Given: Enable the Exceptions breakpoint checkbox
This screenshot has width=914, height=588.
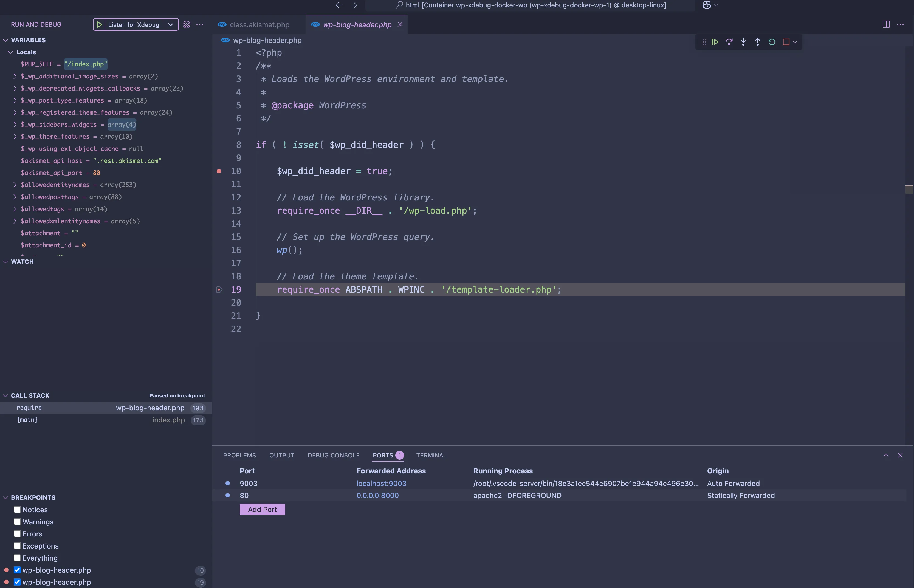Looking at the screenshot, I should [x=17, y=545].
